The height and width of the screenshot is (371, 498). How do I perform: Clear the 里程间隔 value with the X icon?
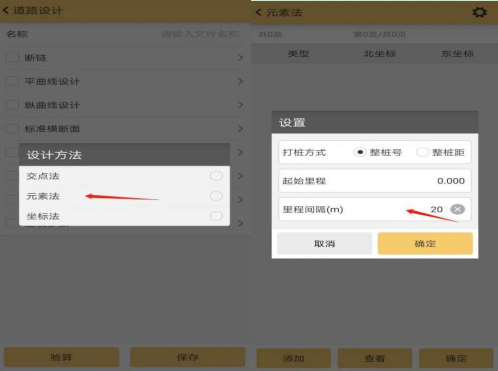coord(457,209)
